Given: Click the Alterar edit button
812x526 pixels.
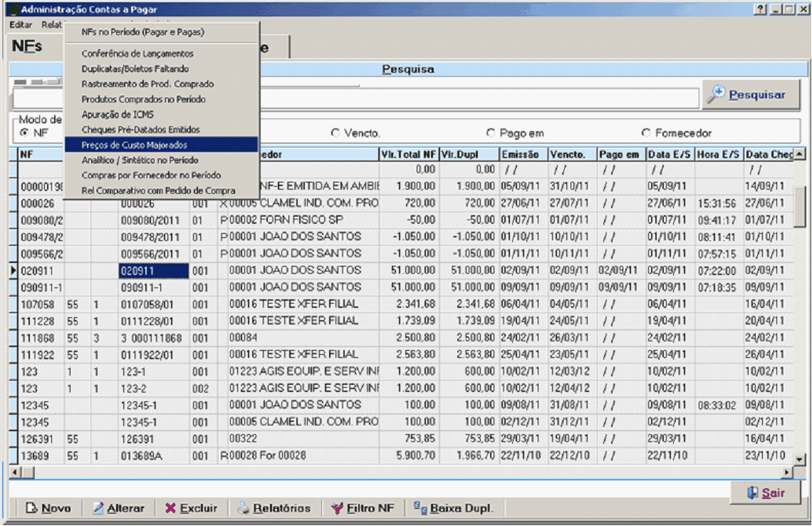Looking at the screenshot, I should [118, 508].
